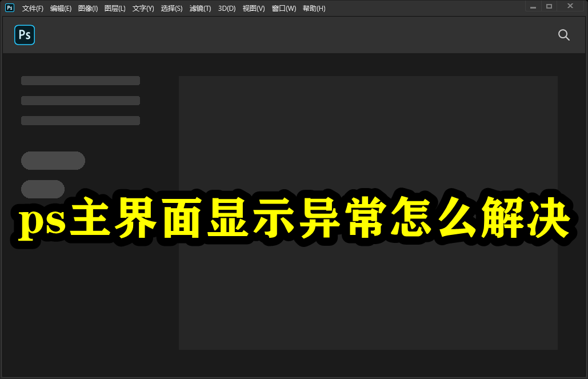Screen dimensions: 588x379
Task: Minimize the Photoshop window
Action: [x=533, y=6]
